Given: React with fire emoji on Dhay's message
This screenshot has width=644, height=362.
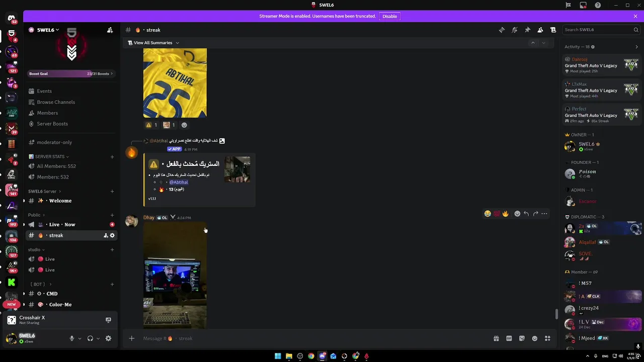Looking at the screenshot, I should 506,214.
